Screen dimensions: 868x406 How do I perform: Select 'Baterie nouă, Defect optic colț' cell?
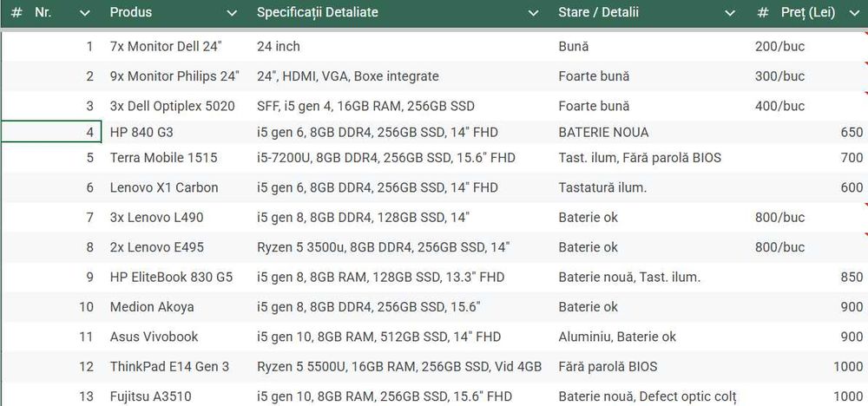[x=648, y=396]
